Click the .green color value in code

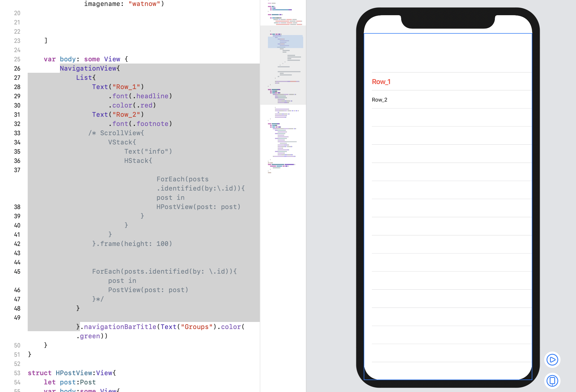pos(90,336)
